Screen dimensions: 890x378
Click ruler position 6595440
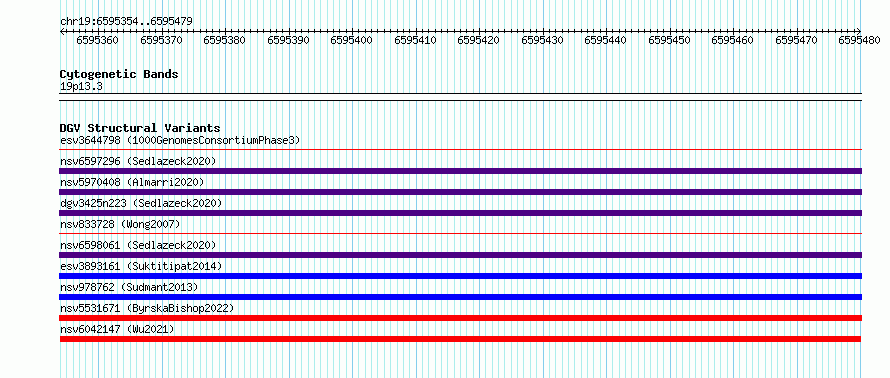tap(606, 40)
